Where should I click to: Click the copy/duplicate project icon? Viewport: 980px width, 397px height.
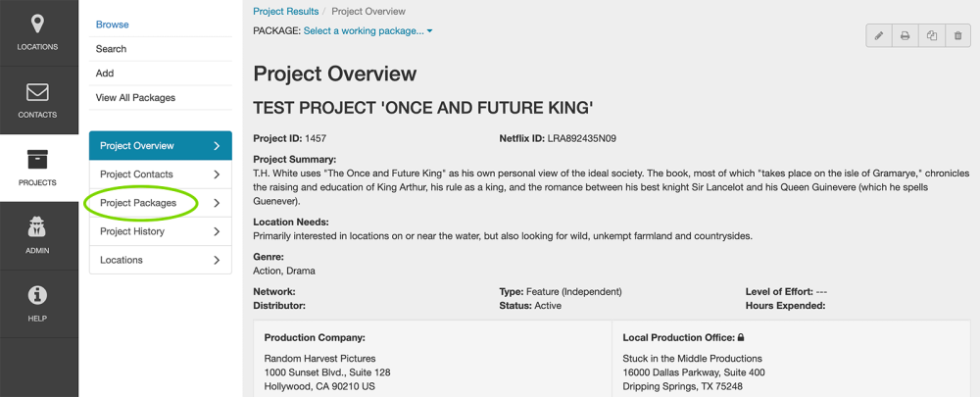click(x=932, y=36)
